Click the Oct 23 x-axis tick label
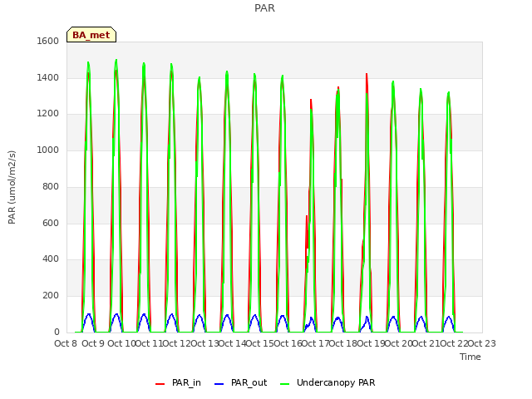 pyautogui.click(x=481, y=343)
